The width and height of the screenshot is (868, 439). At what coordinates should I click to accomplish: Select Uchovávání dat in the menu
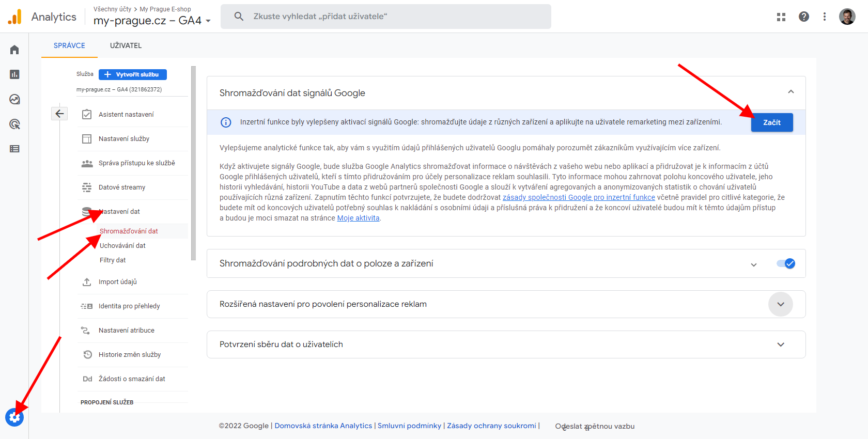tap(122, 245)
